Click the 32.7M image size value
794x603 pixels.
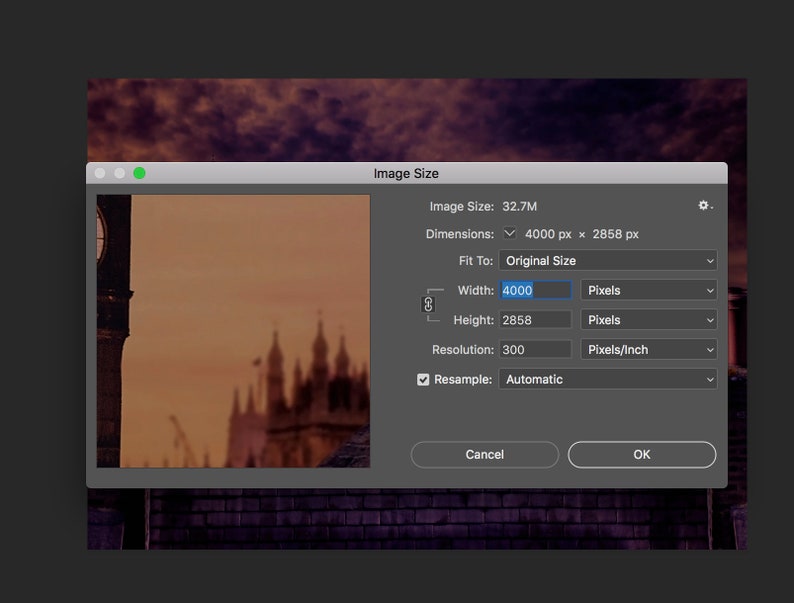tap(520, 207)
